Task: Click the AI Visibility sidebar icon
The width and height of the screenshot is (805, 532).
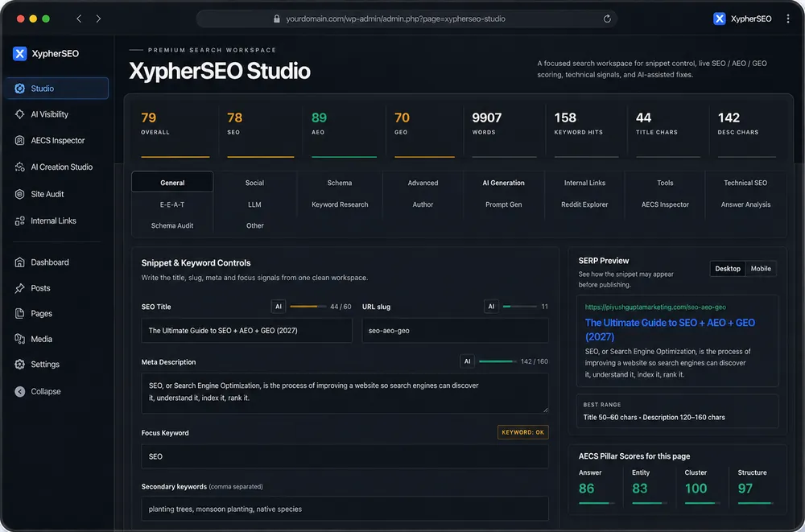Action: tap(19, 114)
